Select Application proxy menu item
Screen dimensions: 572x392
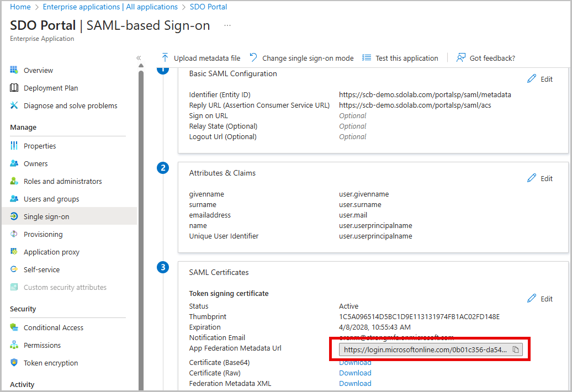pos(51,252)
